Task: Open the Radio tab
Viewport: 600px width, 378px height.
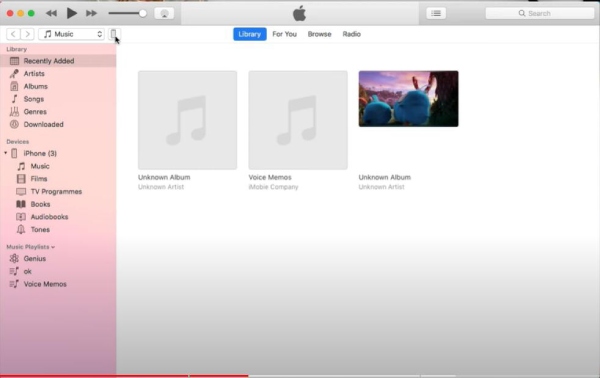Action: (x=351, y=34)
